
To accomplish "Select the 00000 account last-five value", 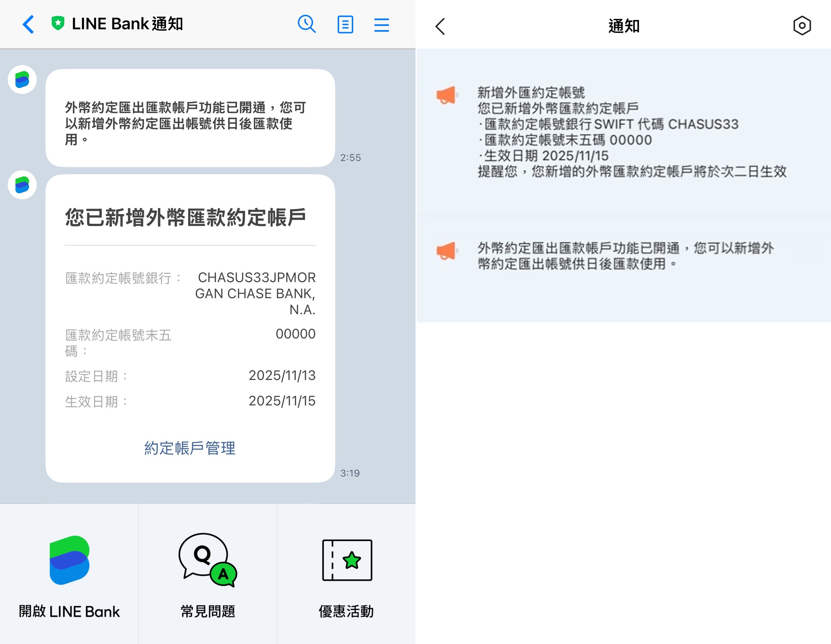I will [x=296, y=334].
